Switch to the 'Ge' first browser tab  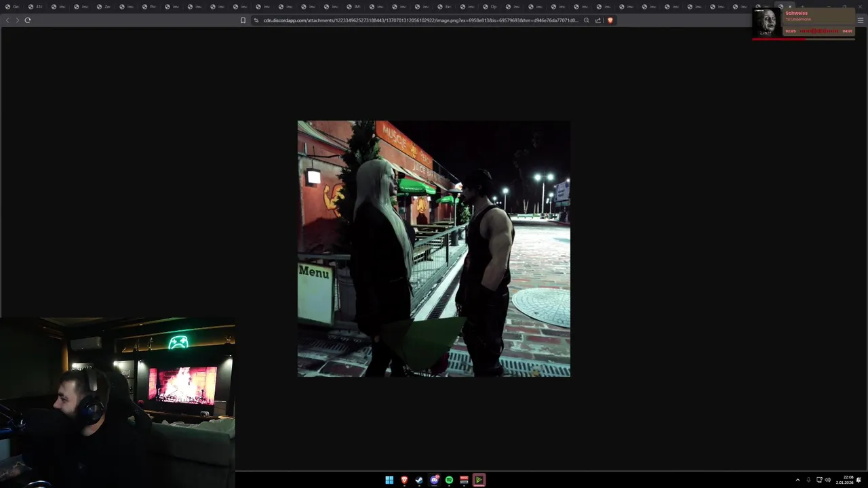[x=12, y=7]
